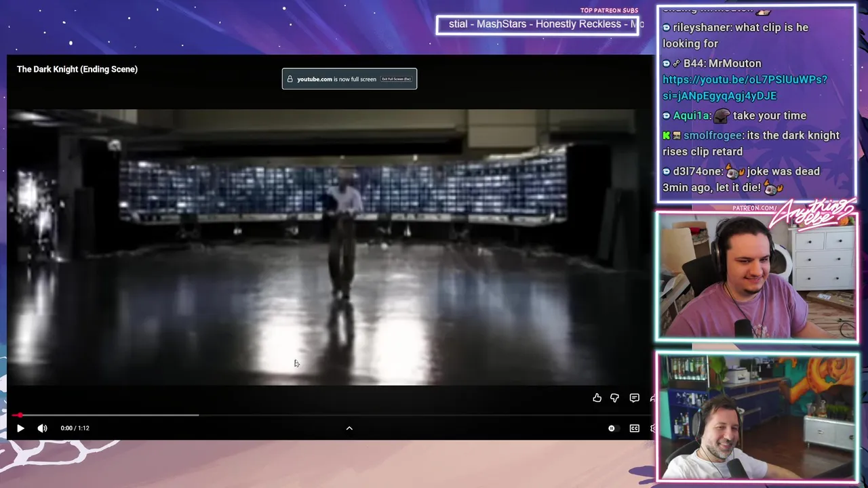Click username smolfrogee in chat
Image resolution: width=868 pixels, height=488 pixels.
pyautogui.click(x=712, y=136)
